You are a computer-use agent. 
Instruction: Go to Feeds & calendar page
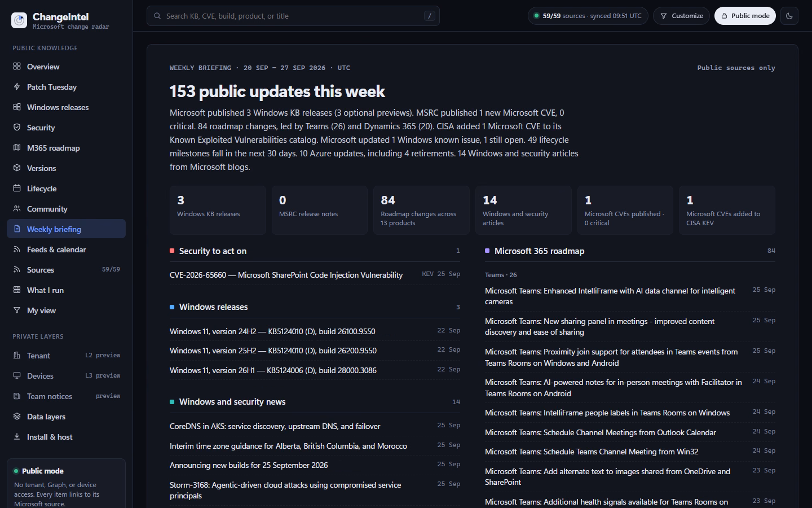[66, 249]
